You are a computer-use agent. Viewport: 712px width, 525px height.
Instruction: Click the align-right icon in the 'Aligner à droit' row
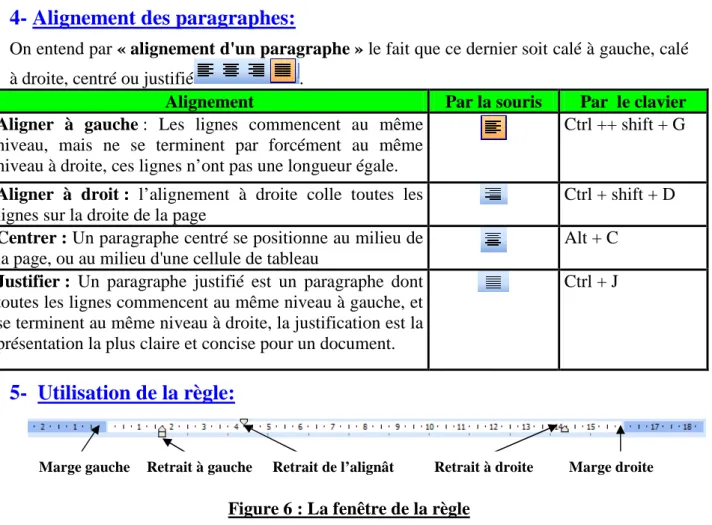pos(494,195)
